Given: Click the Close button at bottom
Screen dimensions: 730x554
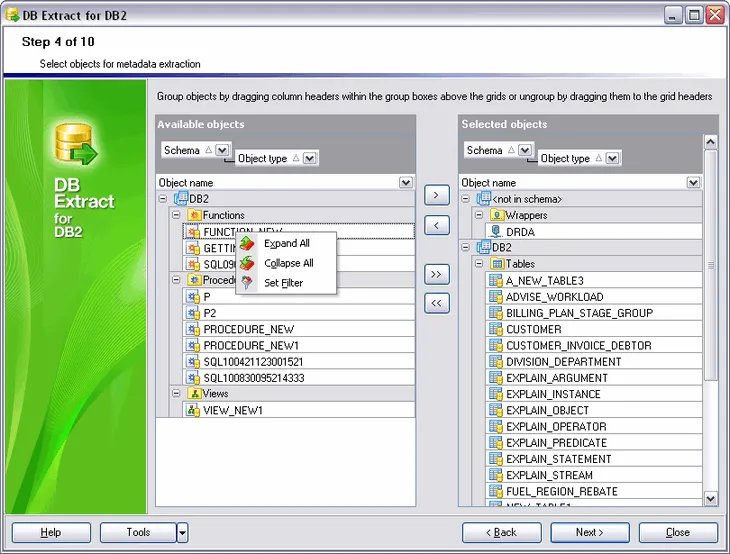Looking at the screenshot, I should click(678, 533).
